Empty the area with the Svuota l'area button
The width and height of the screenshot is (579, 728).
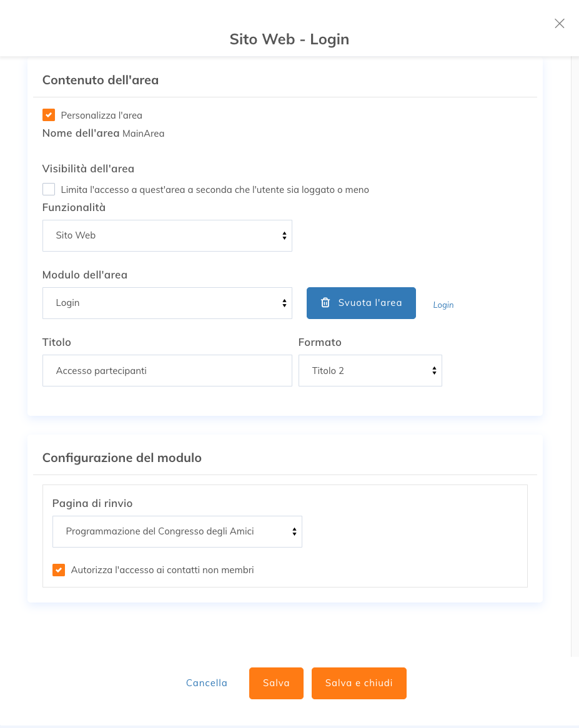361,303
